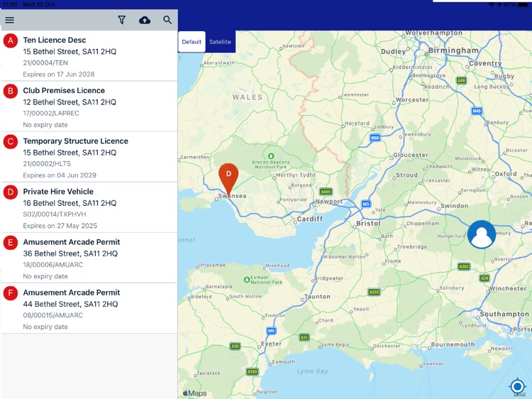This screenshot has width=532, height=399.
Task: Tap 'Expires on 17 Jun 2028'
Action: pyautogui.click(x=59, y=75)
